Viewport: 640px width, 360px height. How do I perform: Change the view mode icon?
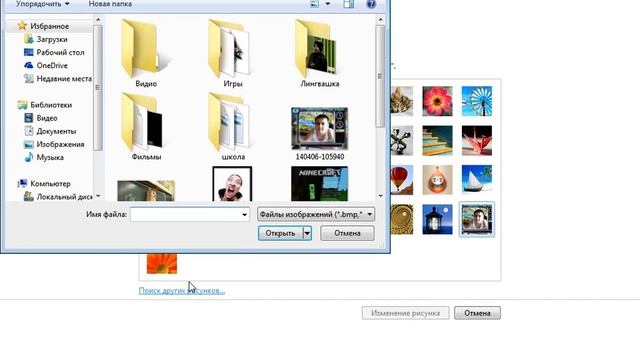[314, 4]
